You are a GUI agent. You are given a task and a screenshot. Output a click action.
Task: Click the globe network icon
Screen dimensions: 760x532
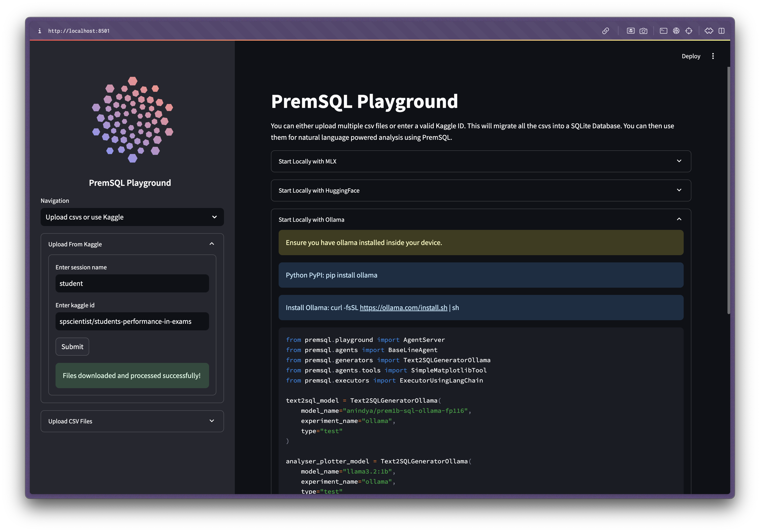(x=676, y=31)
